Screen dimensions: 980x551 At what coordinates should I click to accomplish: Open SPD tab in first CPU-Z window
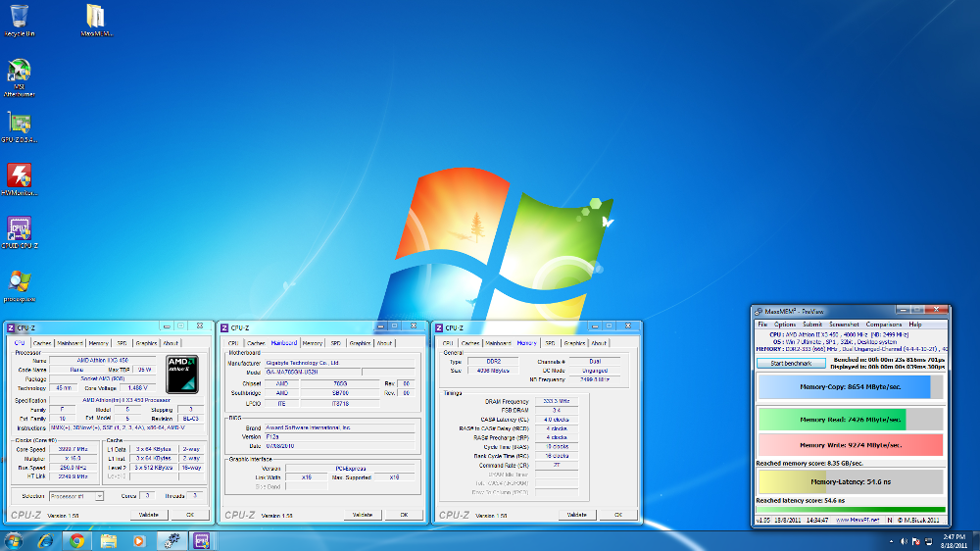pyautogui.click(x=122, y=343)
